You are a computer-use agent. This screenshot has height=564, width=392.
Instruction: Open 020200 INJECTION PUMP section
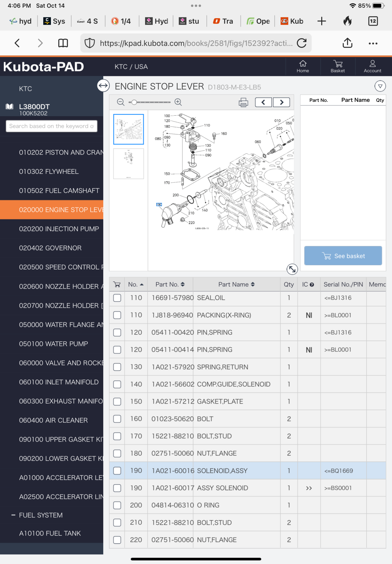pyautogui.click(x=59, y=229)
